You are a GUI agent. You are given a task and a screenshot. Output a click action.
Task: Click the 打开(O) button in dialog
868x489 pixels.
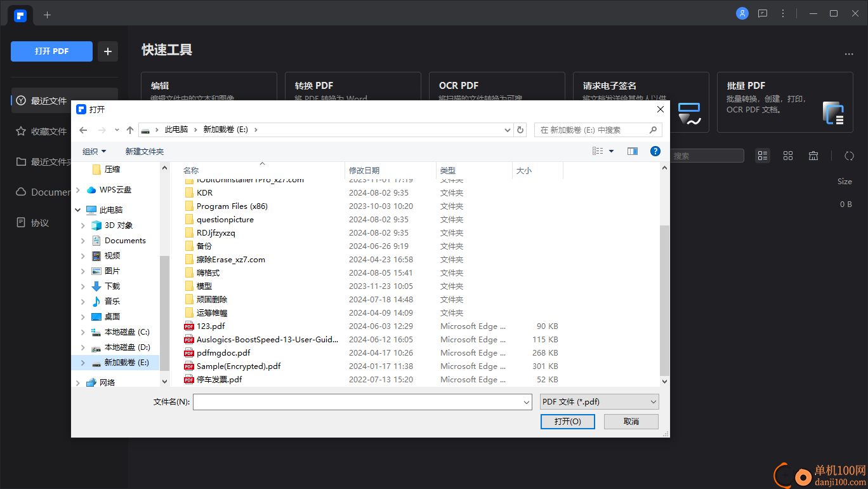click(x=567, y=421)
